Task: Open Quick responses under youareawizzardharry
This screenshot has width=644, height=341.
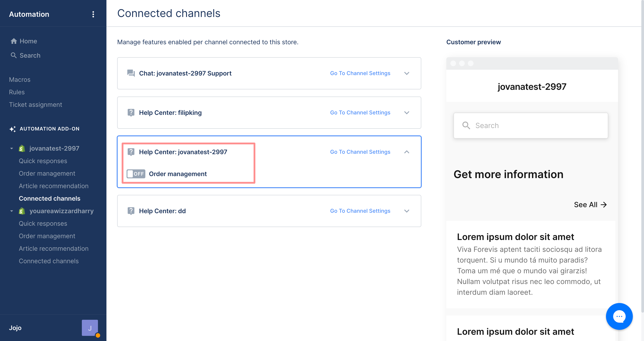Action: (43, 224)
